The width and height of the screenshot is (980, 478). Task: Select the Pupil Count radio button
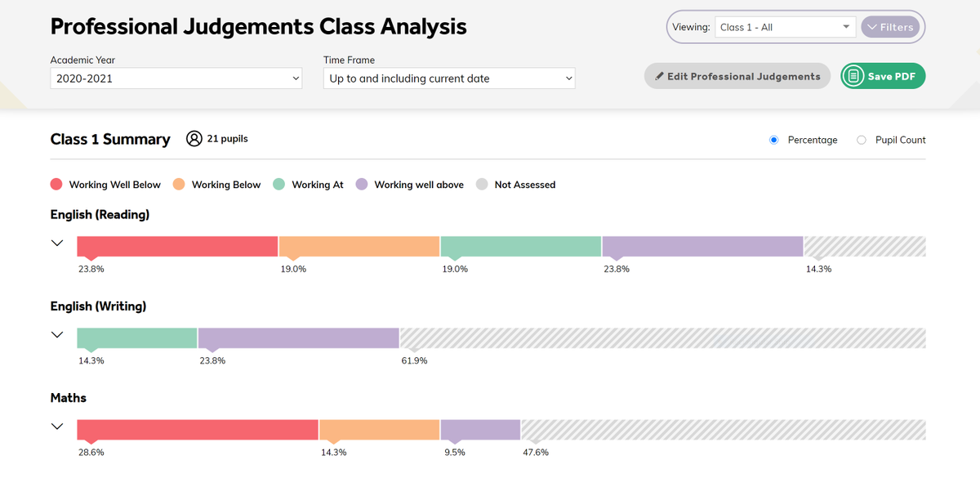tap(861, 140)
